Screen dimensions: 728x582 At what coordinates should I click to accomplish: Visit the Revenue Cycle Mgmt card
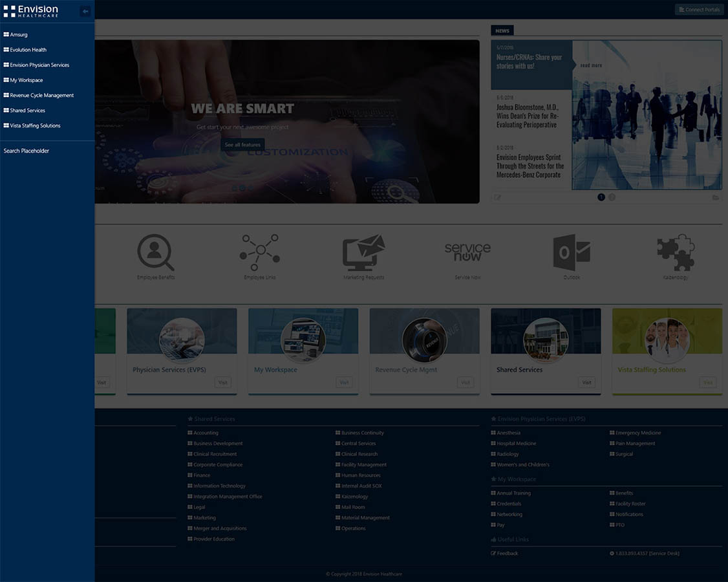(x=466, y=382)
